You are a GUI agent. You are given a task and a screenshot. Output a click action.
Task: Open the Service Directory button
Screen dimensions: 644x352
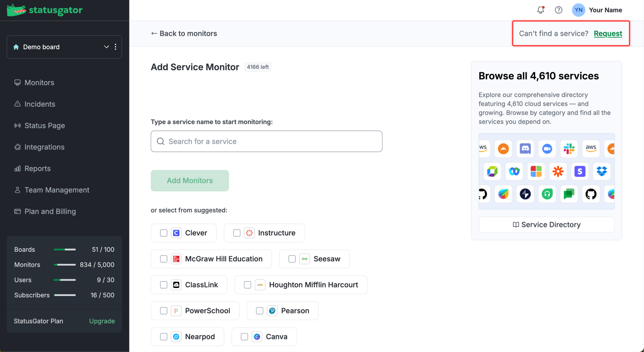[546, 225]
